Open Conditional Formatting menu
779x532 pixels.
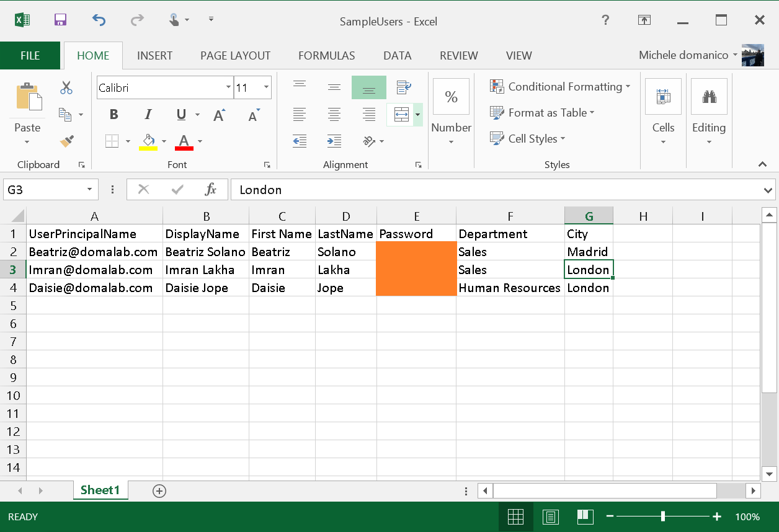pos(560,86)
